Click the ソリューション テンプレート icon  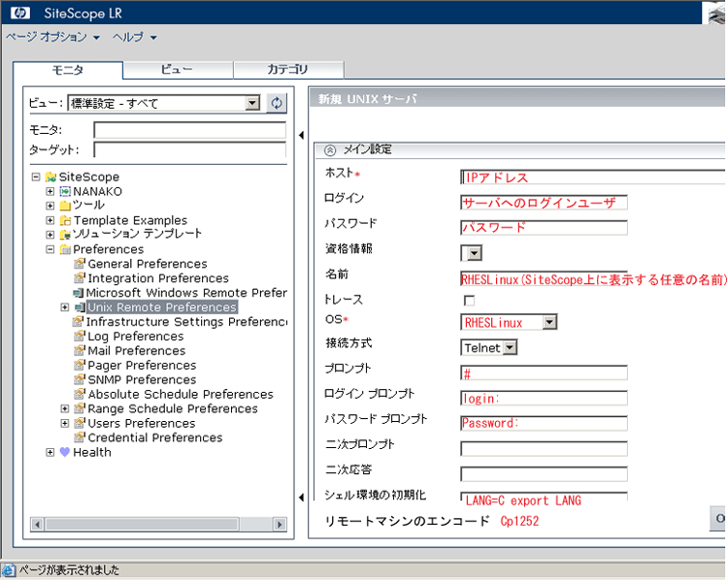point(65,235)
